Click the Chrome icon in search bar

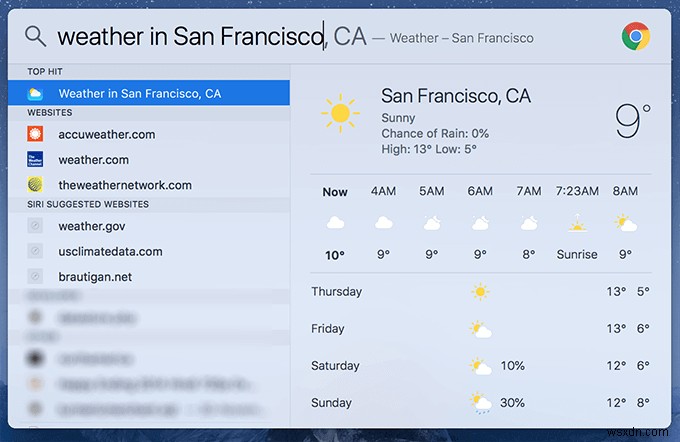click(x=635, y=36)
